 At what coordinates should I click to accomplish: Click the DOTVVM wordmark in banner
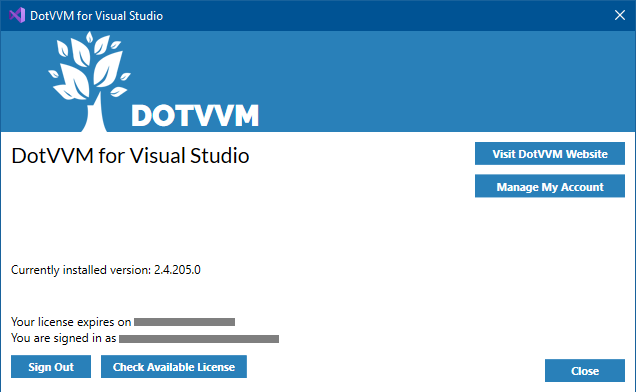coord(195,116)
